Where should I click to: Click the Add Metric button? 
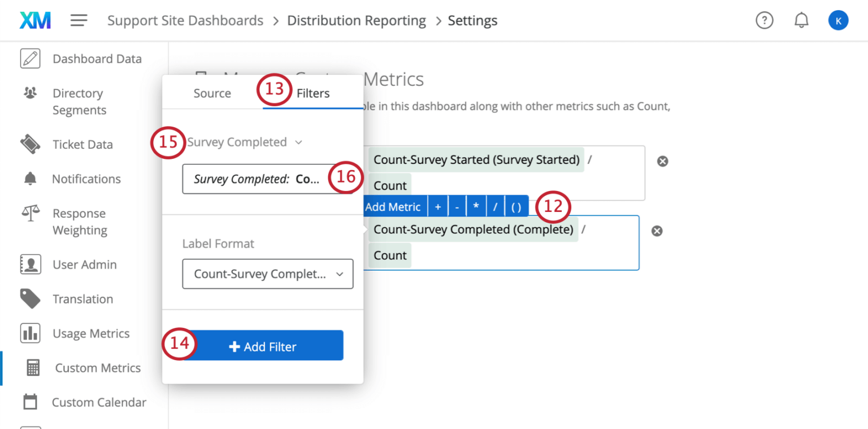pyautogui.click(x=394, y=206)
